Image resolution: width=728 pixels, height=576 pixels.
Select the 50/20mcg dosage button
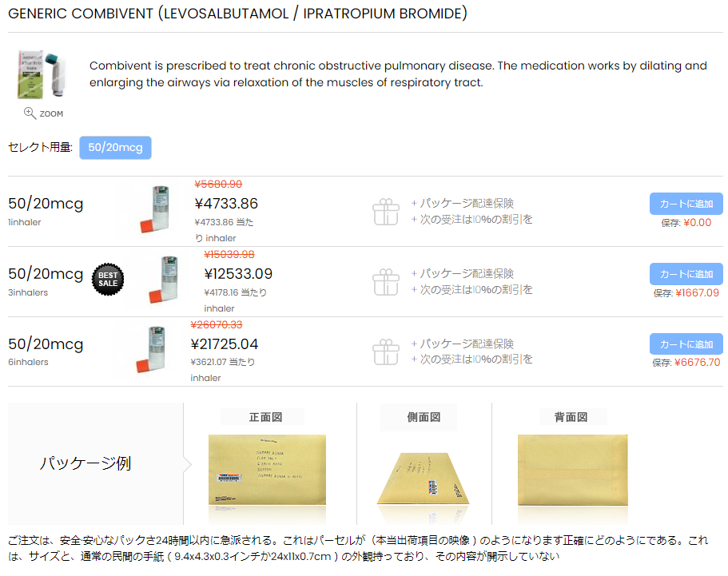click(115, 148)
